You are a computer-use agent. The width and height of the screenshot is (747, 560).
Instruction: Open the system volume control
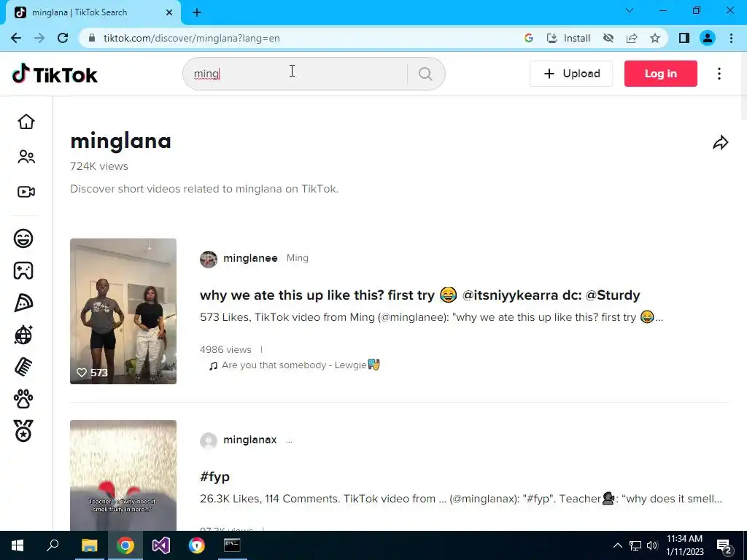[652, 545]
